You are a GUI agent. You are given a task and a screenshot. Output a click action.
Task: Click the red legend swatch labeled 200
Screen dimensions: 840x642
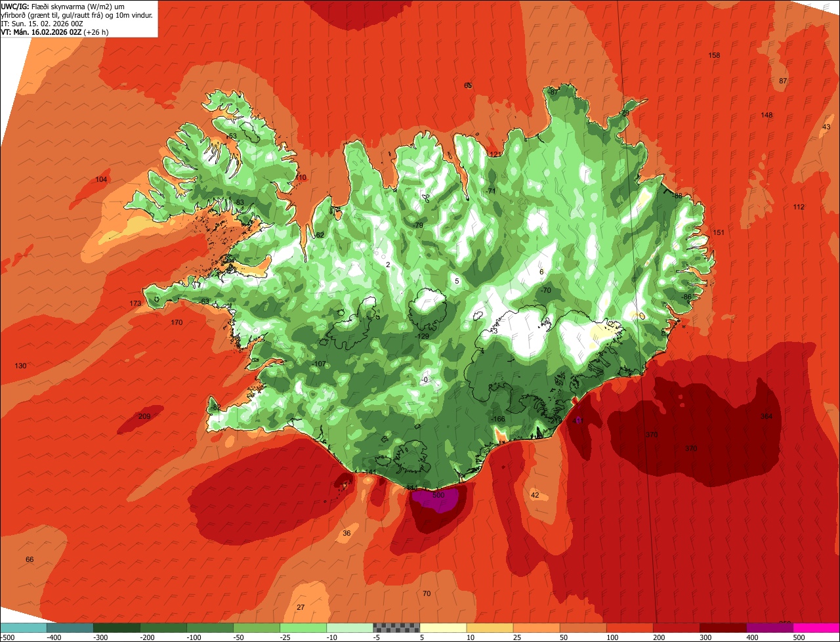point(675,627)
